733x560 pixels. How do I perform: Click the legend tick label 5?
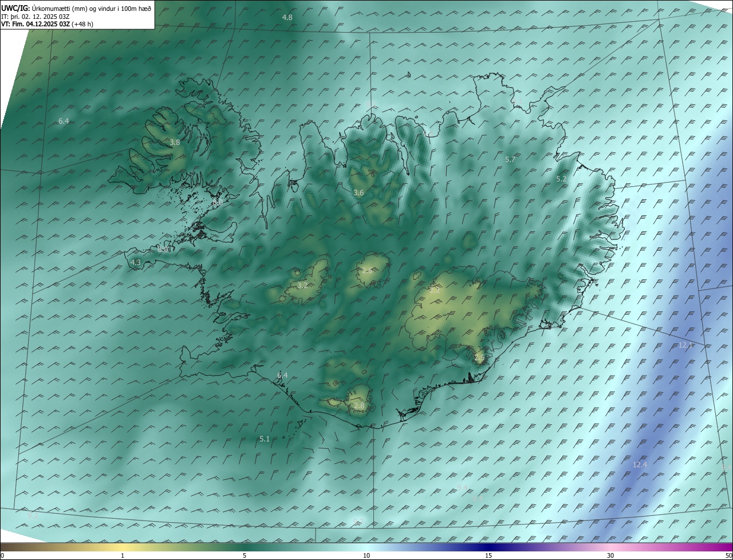245,556
